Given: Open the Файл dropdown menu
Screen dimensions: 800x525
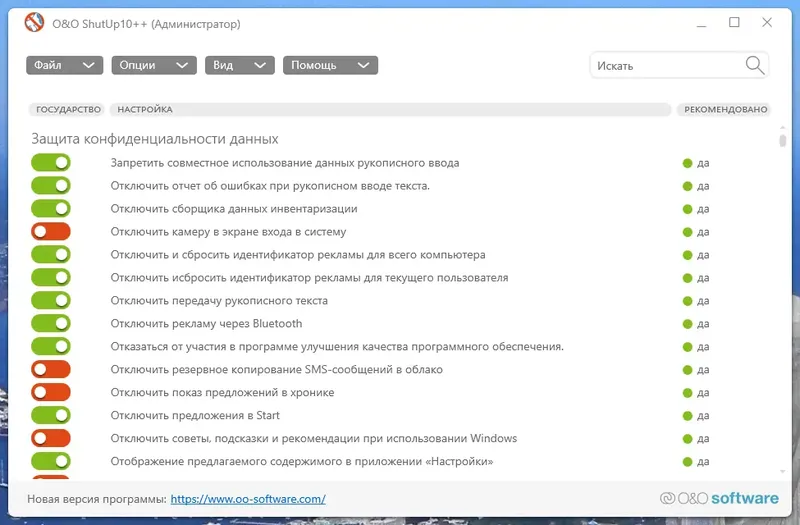Looking at the screenshot, I should tap(65, 65).
